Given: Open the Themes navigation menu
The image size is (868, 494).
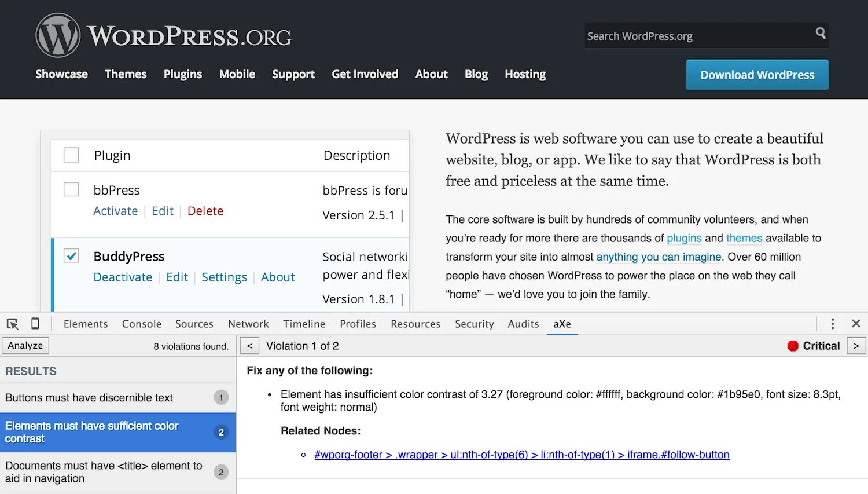Looking at the screenshot, I should click(126, 74).
